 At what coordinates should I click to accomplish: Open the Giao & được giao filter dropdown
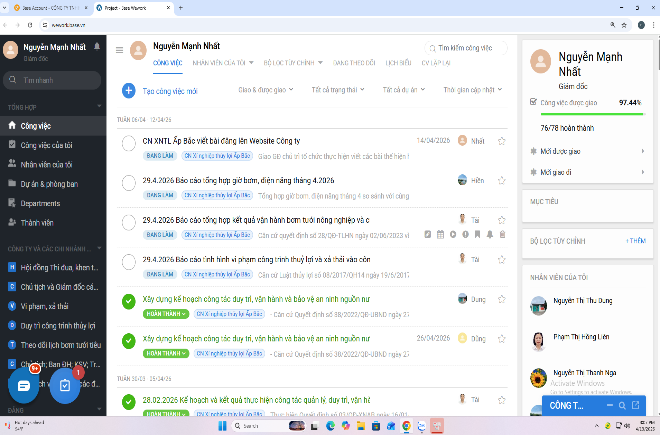click(x=265, y=90)
